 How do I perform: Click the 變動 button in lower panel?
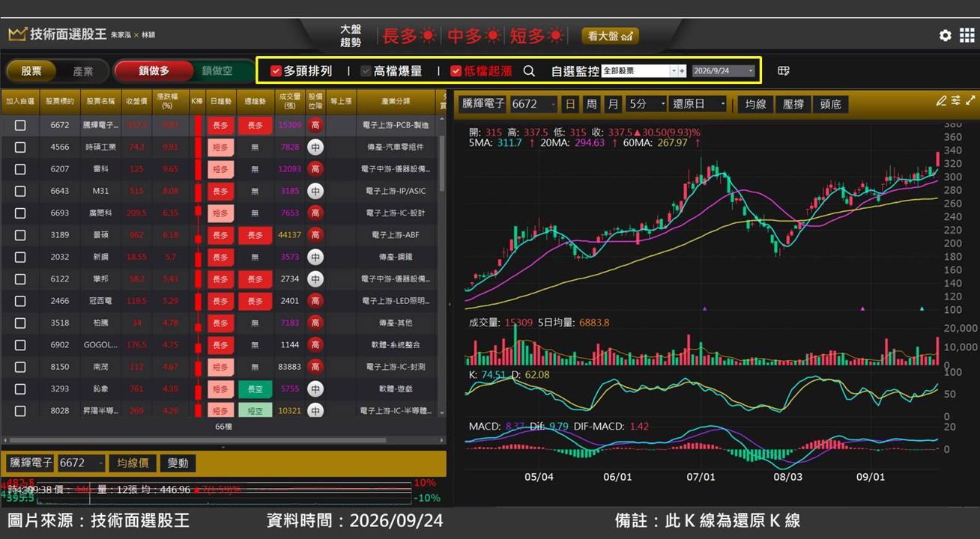(178, 463)
